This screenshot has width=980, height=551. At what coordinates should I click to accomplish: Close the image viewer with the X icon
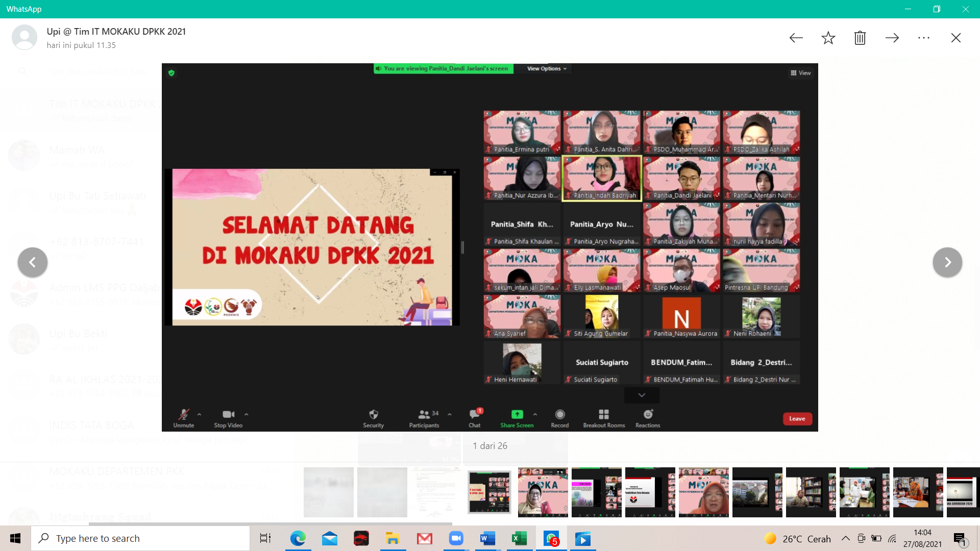tap(956, 38)
